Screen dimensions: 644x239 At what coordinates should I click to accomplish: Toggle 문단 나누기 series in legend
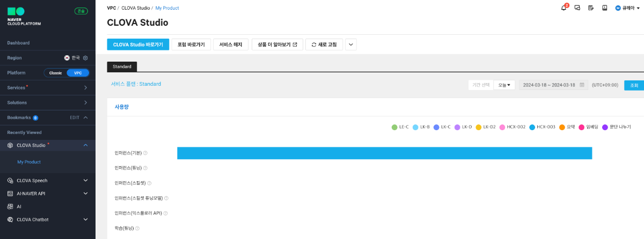(x=617, y=127)
